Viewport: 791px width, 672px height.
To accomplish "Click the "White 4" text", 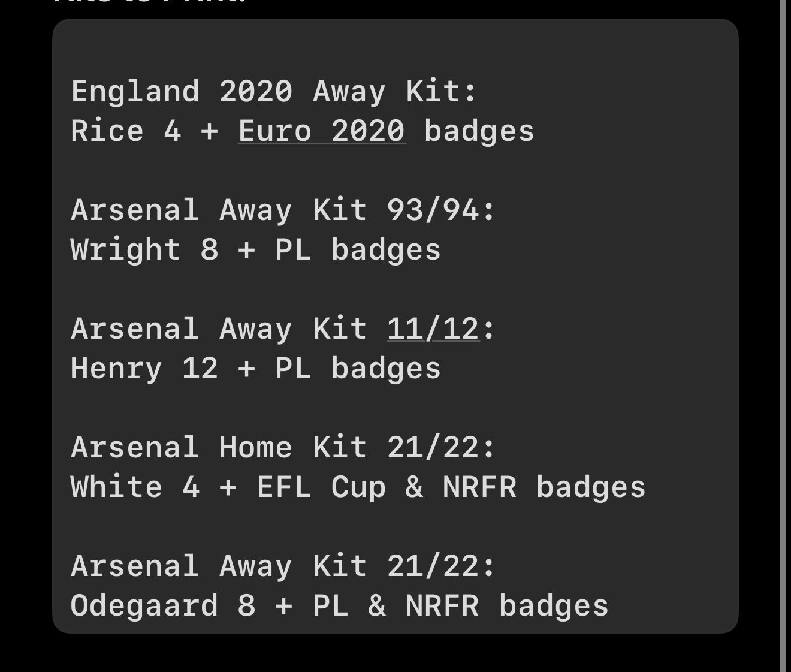I will click(135, 487).
